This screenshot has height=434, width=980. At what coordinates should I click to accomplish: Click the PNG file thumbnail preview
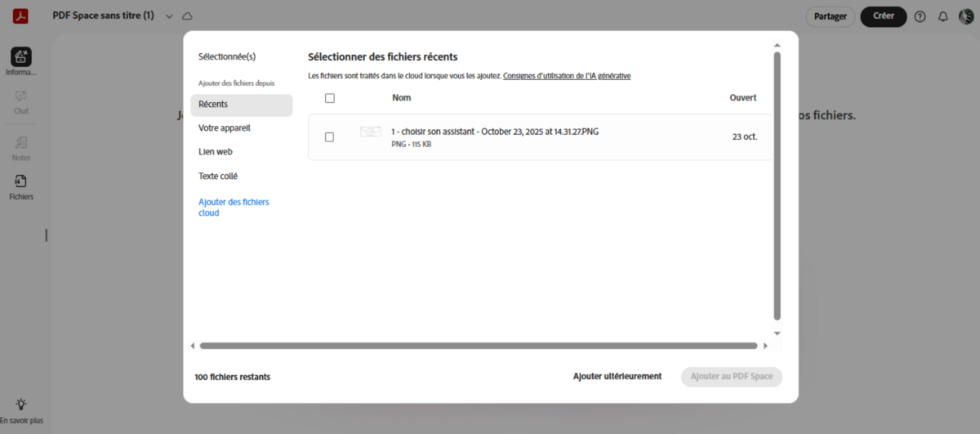click(x=371, y=132)
